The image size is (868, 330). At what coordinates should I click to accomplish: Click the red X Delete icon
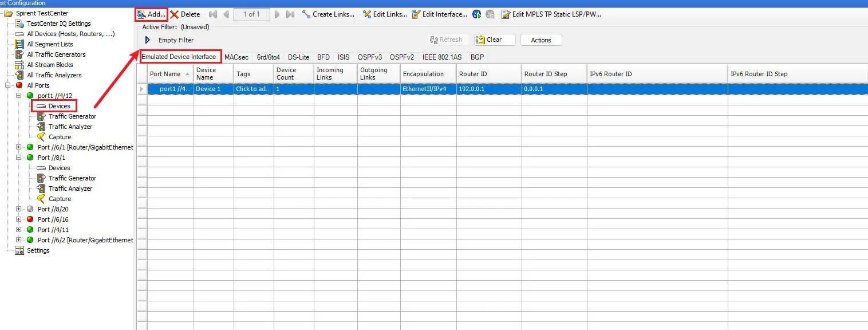175,14
